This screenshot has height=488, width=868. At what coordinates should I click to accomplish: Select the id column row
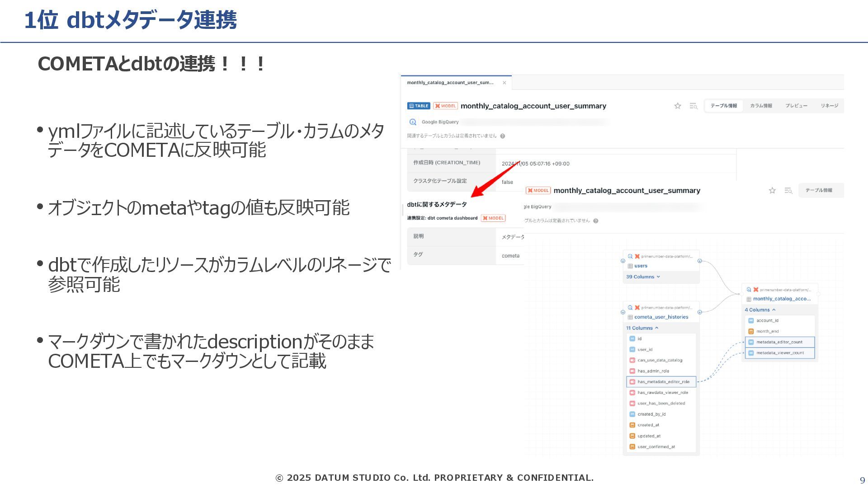pos(661,339)
